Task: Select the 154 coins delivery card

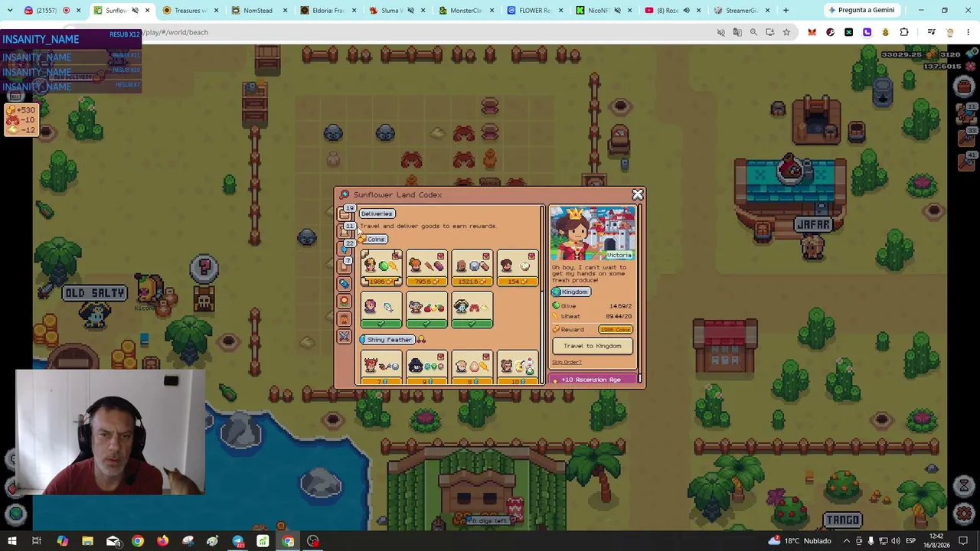Action: pos(518,269)
